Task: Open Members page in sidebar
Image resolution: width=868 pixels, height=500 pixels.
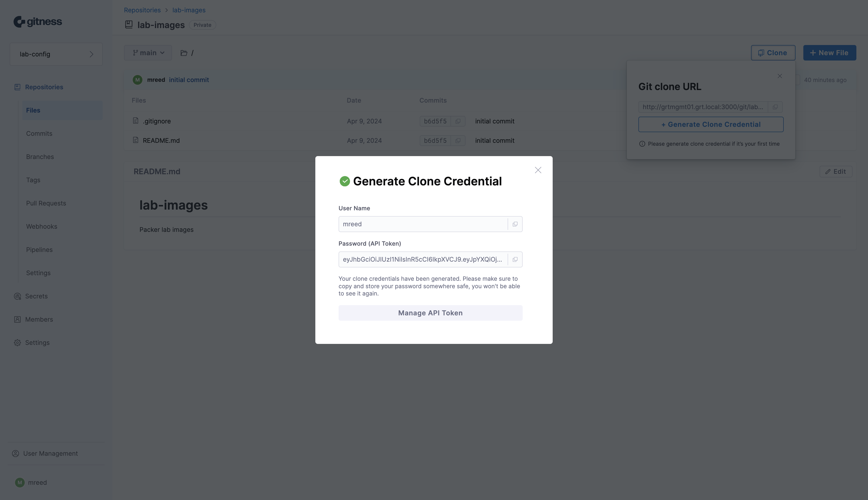Action: coord(39,320)
